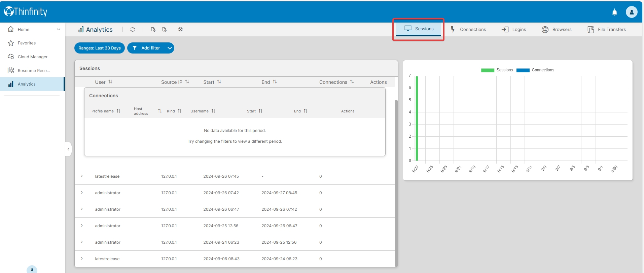
Task: Click the green sessions bar for 9/27
Action: 417,118
